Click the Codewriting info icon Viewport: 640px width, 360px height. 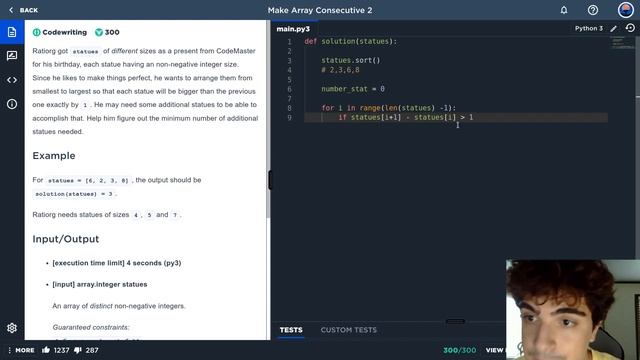point(36,32)
